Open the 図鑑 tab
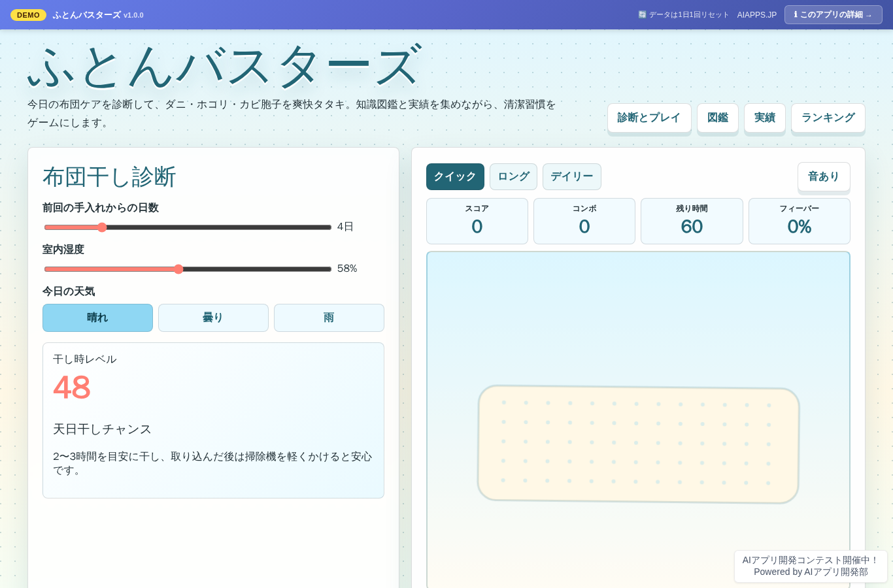Image resolution: width=893 pixels, height=588 pixels. (718, 118)
